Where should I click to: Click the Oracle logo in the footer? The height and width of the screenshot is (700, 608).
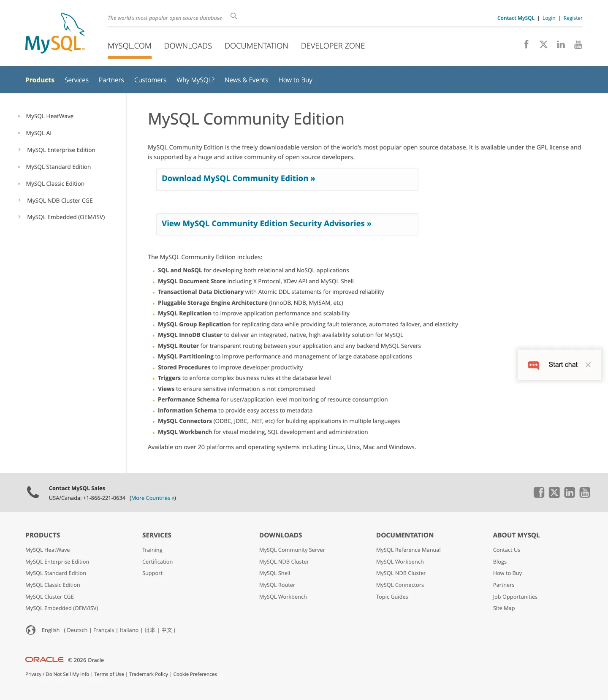[x=44, y=659]
